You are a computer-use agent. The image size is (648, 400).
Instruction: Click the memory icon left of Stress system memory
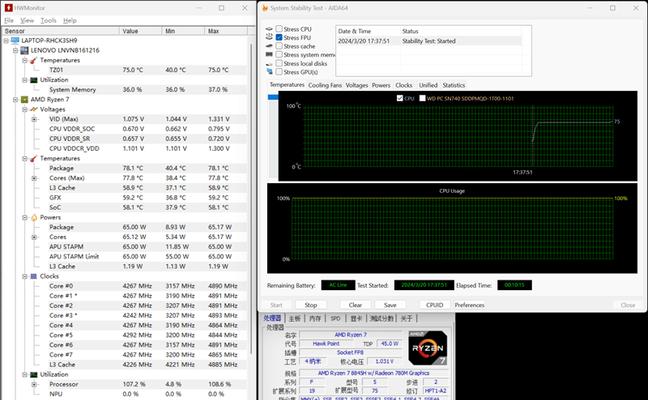pos(269,55)
